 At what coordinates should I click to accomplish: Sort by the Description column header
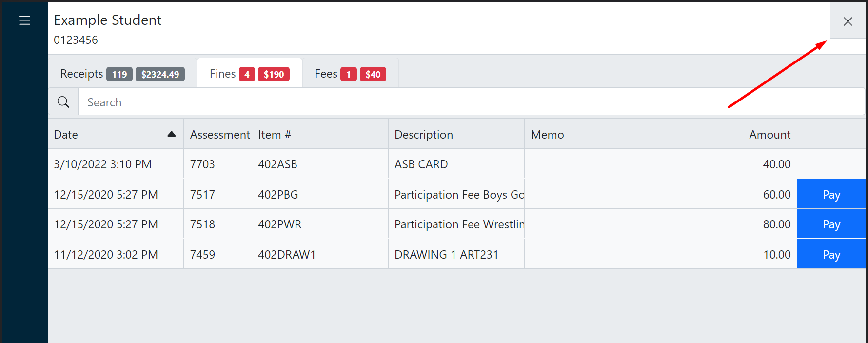[x=456, y=134]
